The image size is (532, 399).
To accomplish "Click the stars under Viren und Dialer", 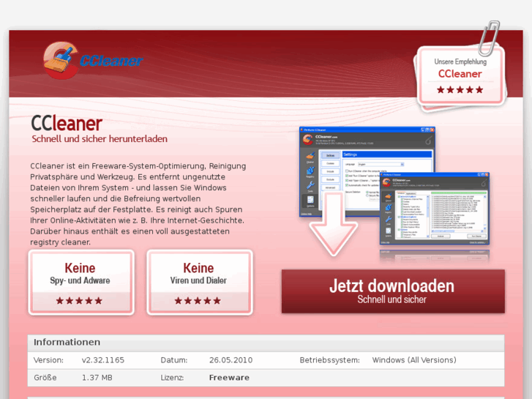I will [x=198, y=300].
